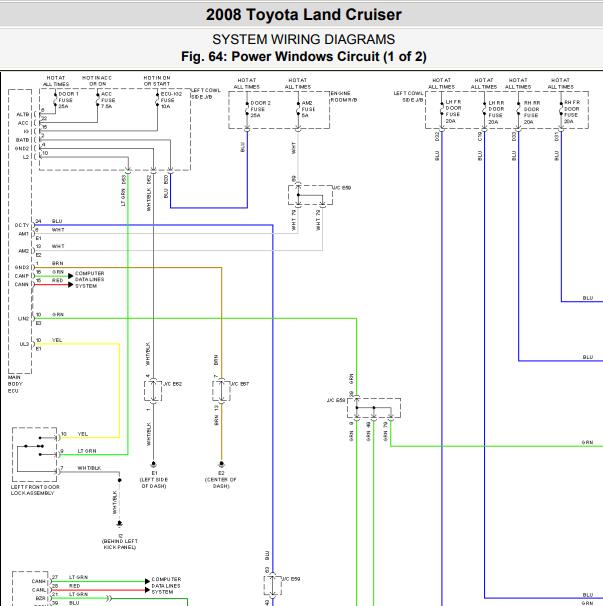Click the 'RH RR DOOR FUSE 20A' label
Viewport: 603px width, 606px height.
531,112
